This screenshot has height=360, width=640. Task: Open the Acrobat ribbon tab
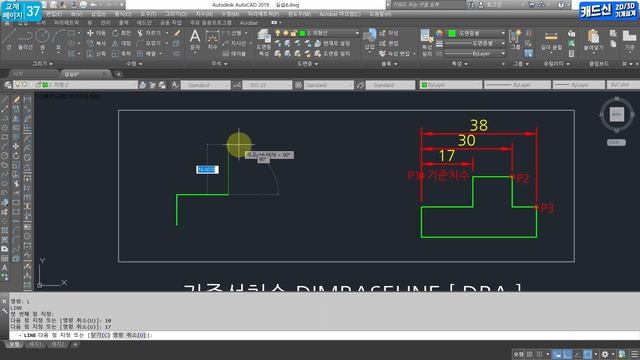click(x=249, y=23)
